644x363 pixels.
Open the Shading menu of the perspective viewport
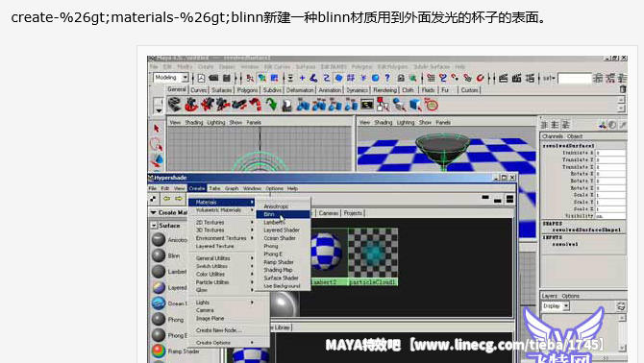(384, 122)
